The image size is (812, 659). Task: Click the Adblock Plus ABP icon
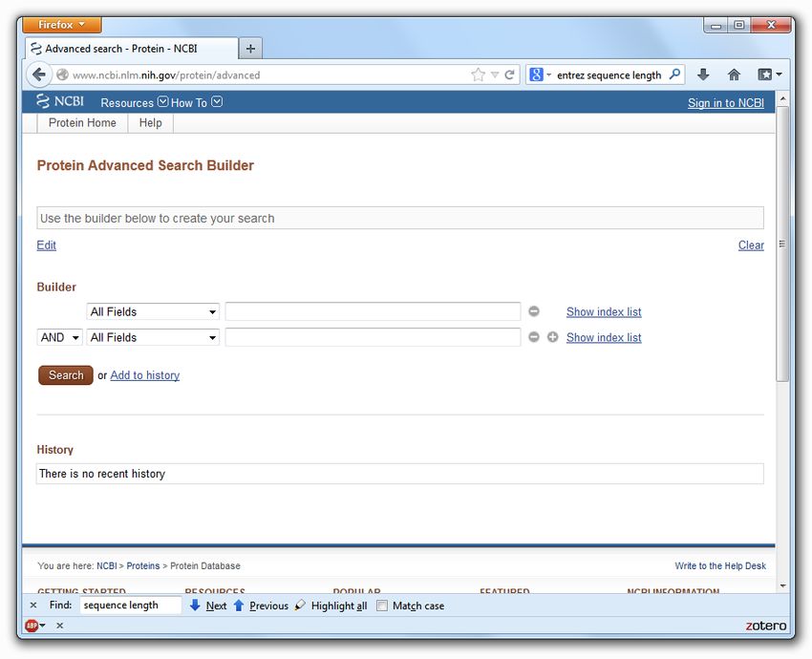pos(32,626)
